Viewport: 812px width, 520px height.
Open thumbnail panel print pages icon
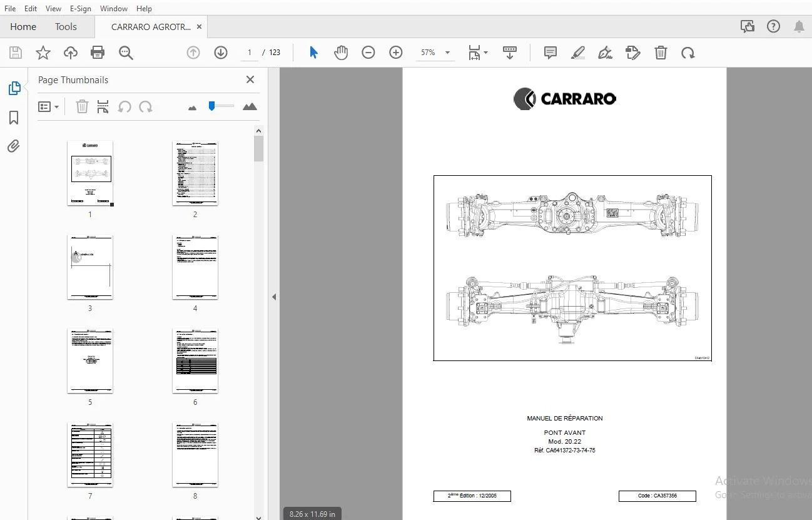[103, 107]
